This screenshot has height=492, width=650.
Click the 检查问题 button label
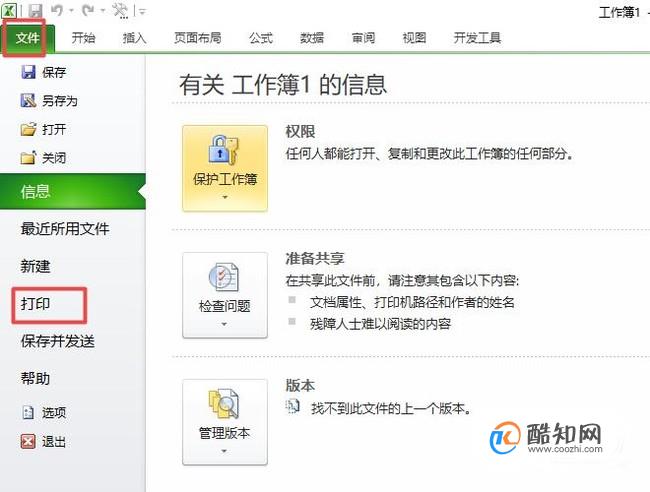224,306
